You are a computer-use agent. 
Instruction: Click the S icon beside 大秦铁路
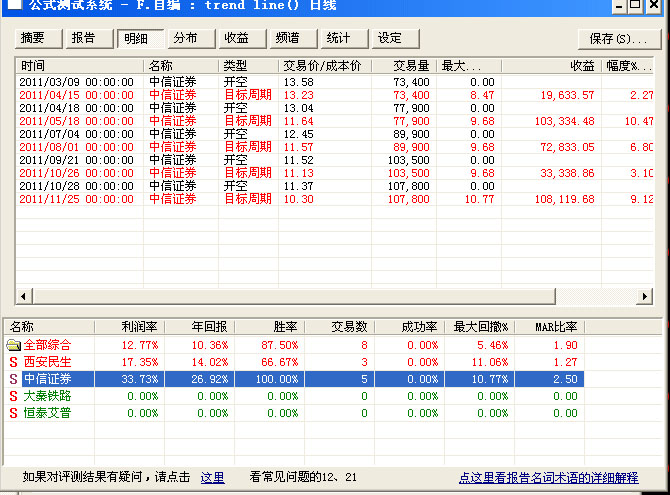point(14,396)
